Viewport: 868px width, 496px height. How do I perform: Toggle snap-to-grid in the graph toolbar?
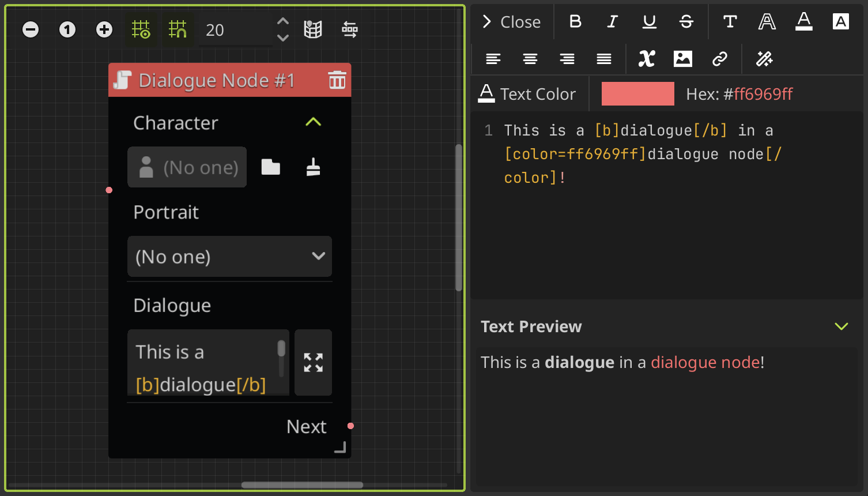coord(178,29)
